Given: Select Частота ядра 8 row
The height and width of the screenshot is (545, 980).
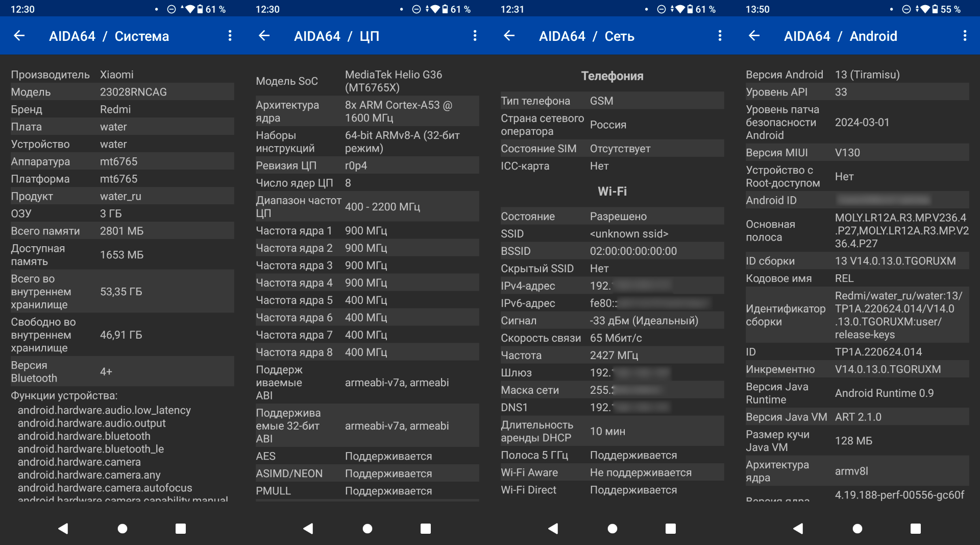Looking at the screenshot, I should [x=367, y=352].
